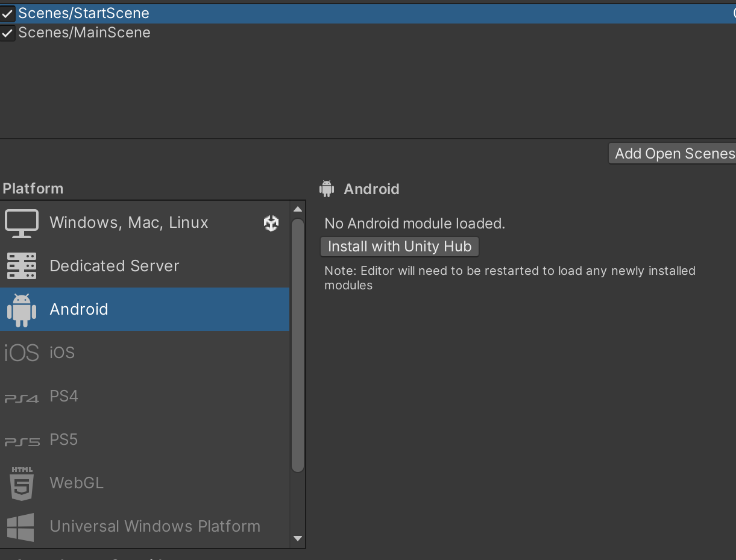The width and height of the screenshot is (736, 560).
Task: Click the platform list scroll-up arrow
Action: [298, 209]
